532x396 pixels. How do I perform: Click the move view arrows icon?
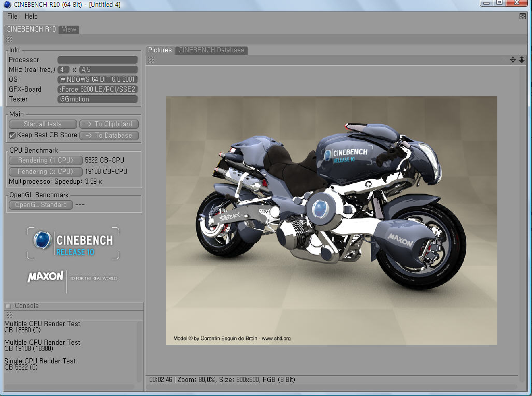[x=513, y=60]
